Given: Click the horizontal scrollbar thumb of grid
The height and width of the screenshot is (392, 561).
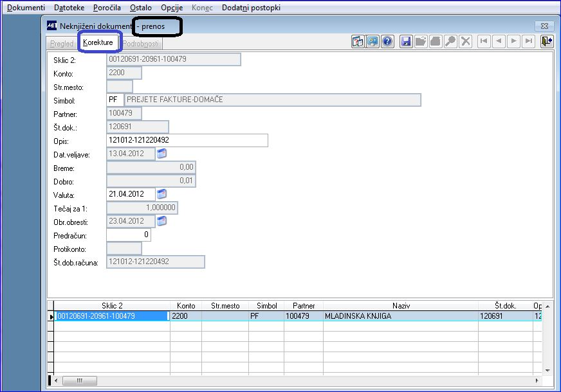Looking at the screenshot, I should pos(79,380).
